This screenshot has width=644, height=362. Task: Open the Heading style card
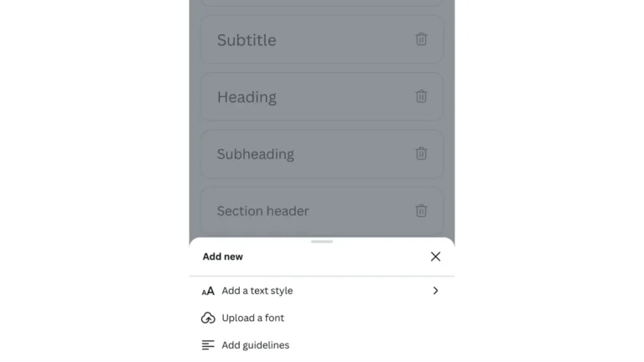tap(322, 97)
